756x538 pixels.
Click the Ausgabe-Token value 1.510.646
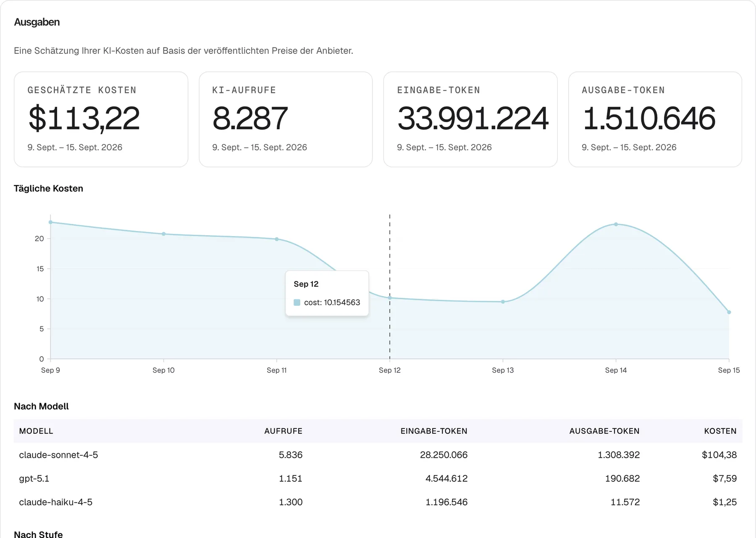coord(649,118)
